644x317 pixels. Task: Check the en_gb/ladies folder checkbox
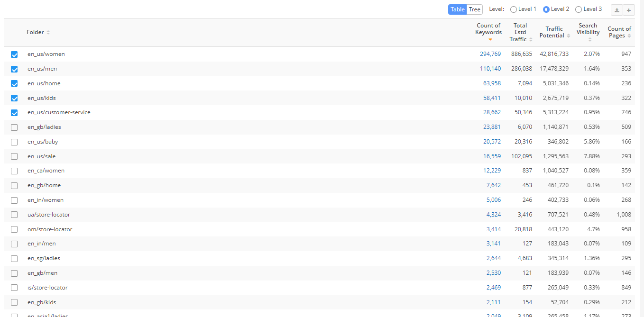pos(14,127)
